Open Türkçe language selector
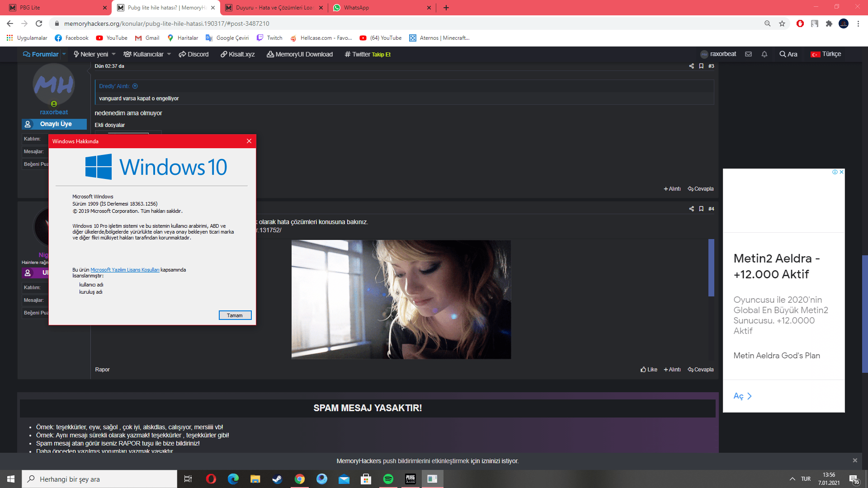 [x=826, y=54]
